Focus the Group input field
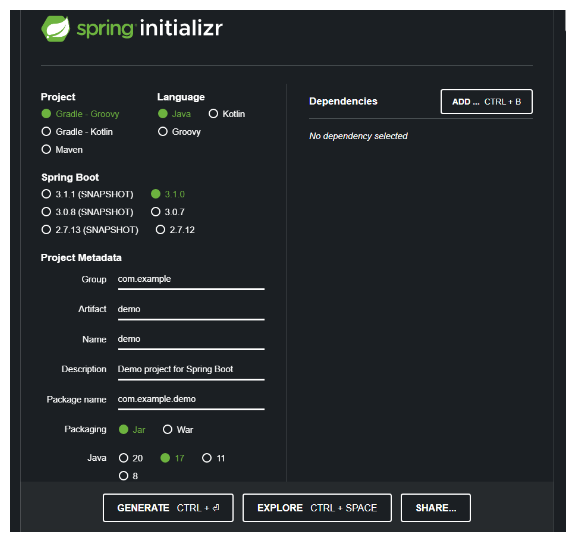 191,281
